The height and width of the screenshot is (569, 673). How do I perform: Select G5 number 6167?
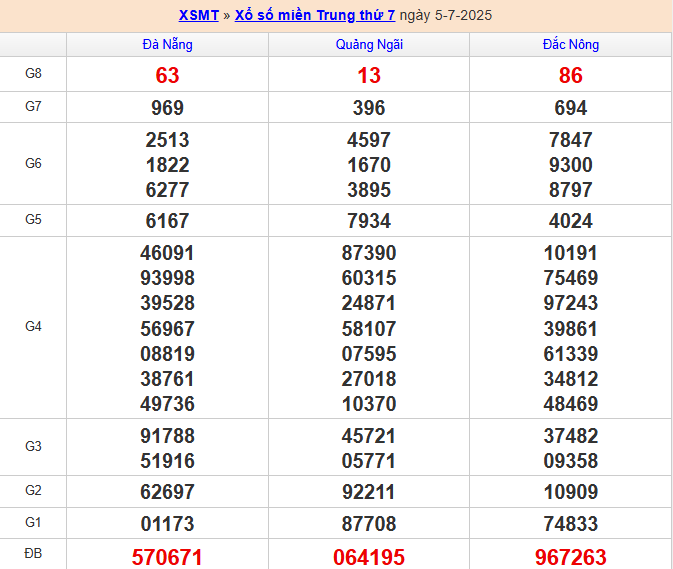167,221
